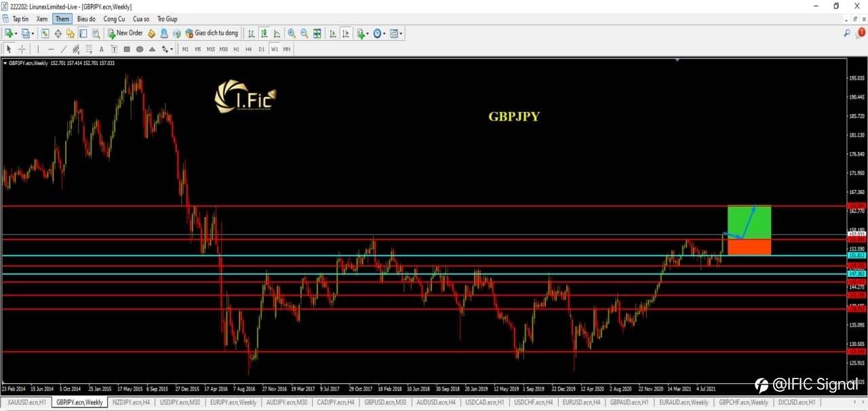Switch to the USDCAD.ecn,H1 chart tab
The height and width of the screenshot is (411, 868).
(x=484, y=402)
